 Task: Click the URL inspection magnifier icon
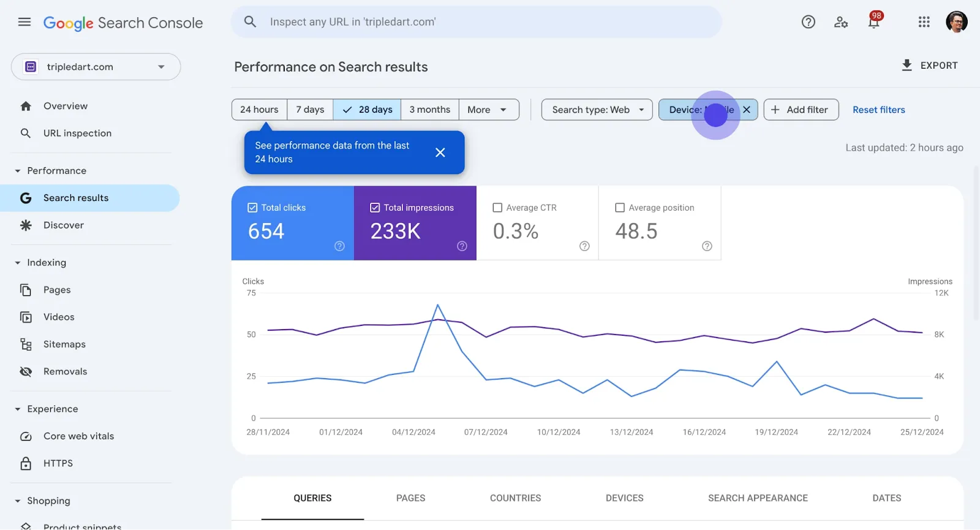26,133
